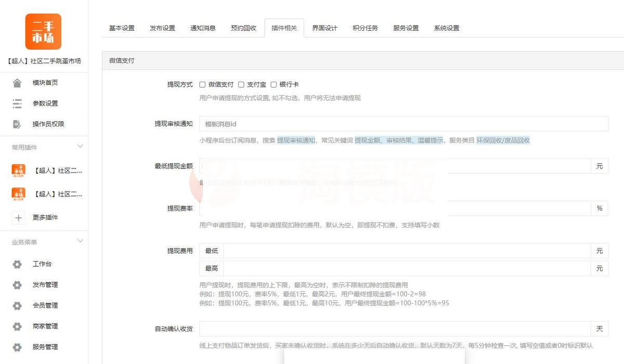This screenshot has height=364, width=624.
Task: Check the 支付宝 payment option
Action: [241, 84]
